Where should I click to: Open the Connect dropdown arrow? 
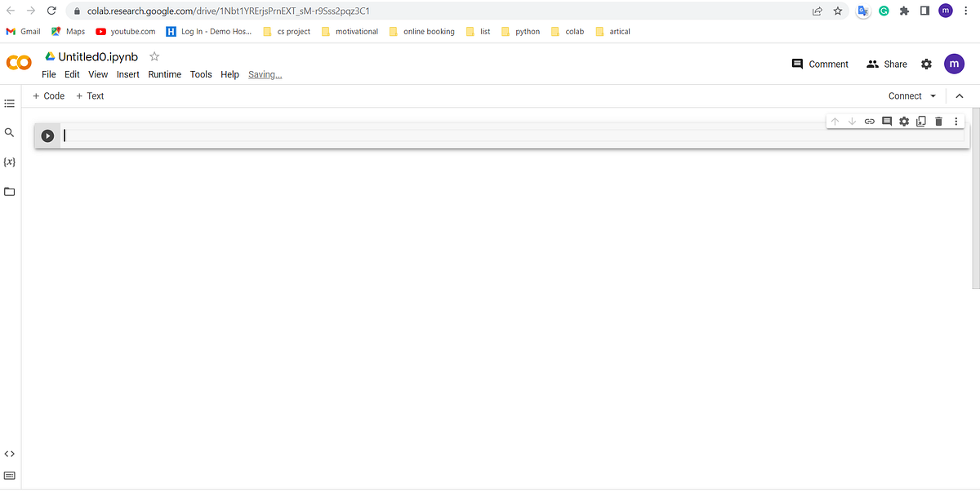[x=933, y=96]
